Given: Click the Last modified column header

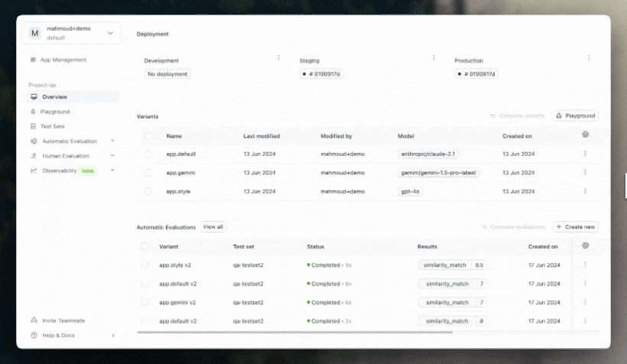Looking at the screenshot, I should pos(262,136).
